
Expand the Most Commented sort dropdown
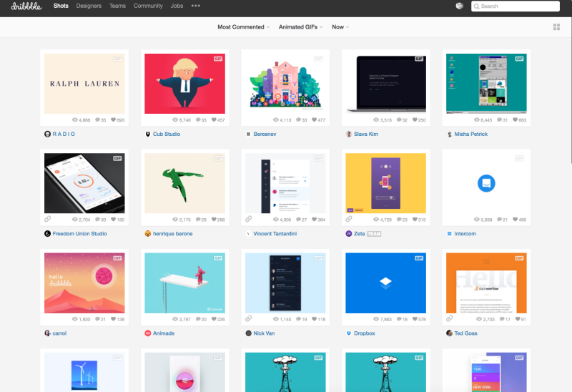click(x=243, y=27)
